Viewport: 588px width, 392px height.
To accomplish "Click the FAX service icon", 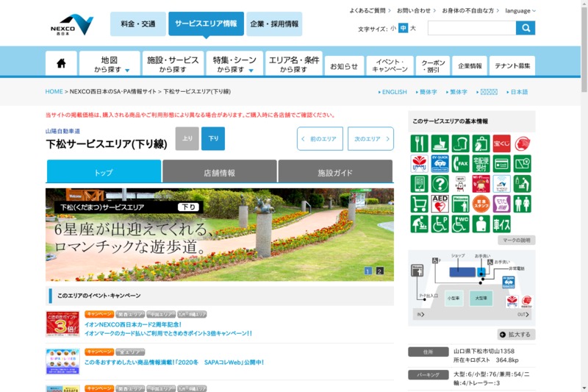I will click(461, 163).
